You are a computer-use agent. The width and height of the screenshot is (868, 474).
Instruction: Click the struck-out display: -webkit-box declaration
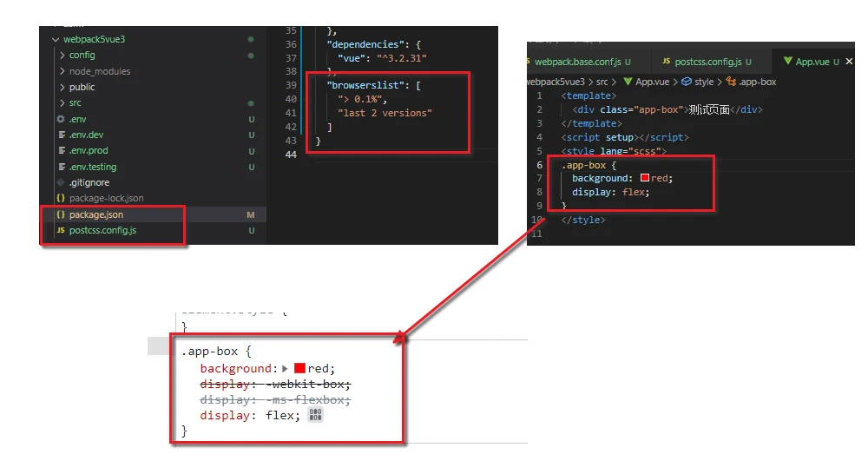coord(275,384)
